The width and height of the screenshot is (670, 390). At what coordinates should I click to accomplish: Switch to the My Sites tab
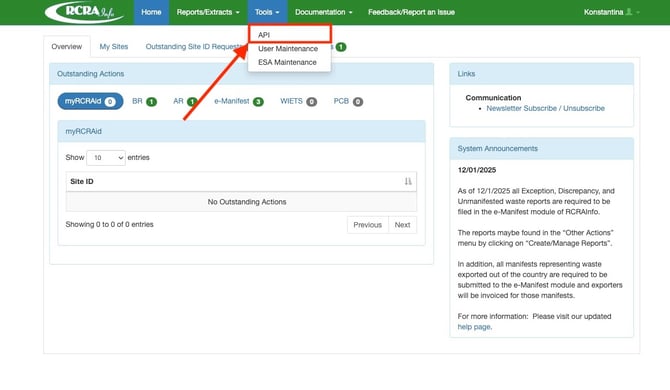pyautogui.click(x=114, y=47)
